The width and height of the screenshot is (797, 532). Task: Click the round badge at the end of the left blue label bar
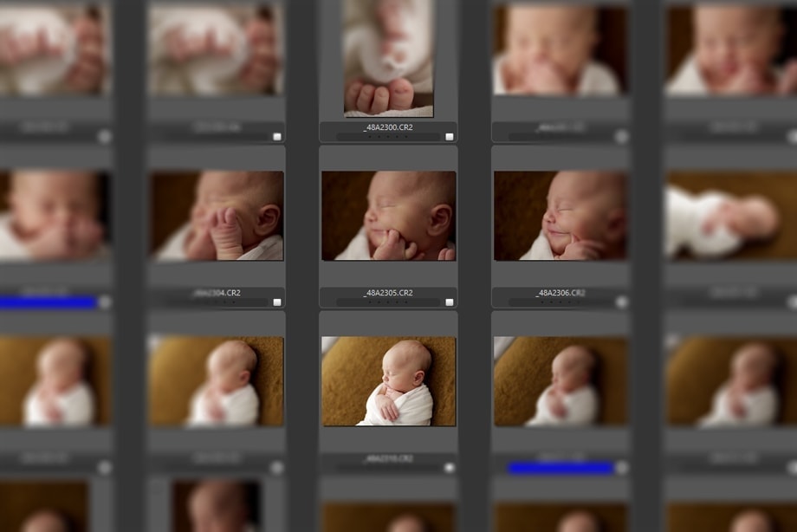tap(104, 302)
